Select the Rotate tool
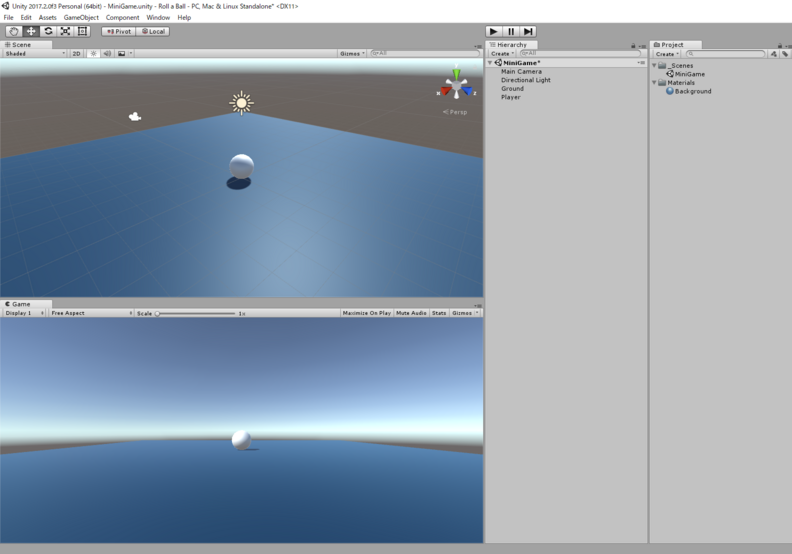Screen dimensions: 792x554 click(48, 31)
